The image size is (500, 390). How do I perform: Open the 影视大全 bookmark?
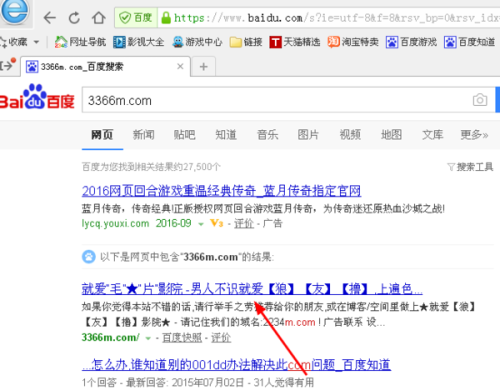tap(138, 42)
